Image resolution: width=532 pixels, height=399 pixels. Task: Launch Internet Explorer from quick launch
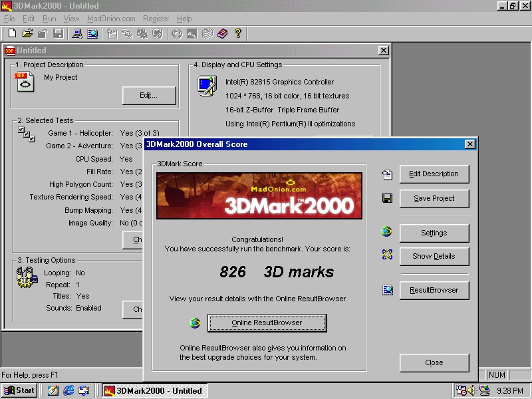pos(68,390)
